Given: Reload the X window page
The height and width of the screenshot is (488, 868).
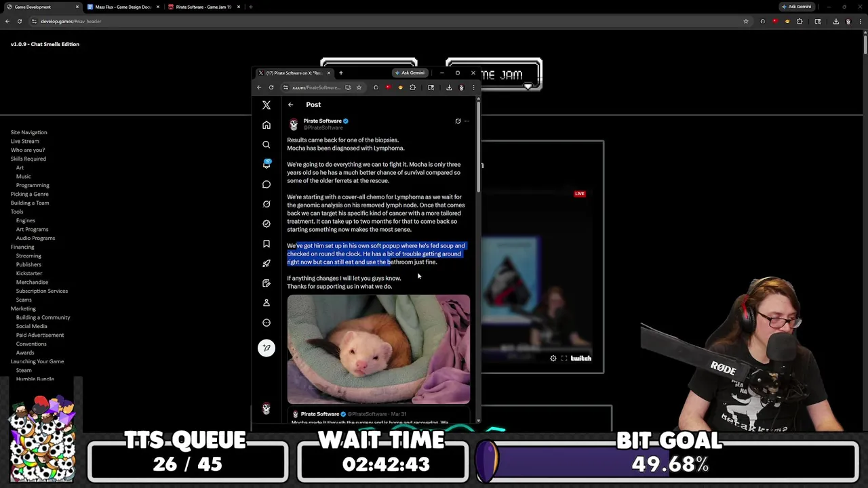Looking at the screenshot, I should [x=271, y=87].
